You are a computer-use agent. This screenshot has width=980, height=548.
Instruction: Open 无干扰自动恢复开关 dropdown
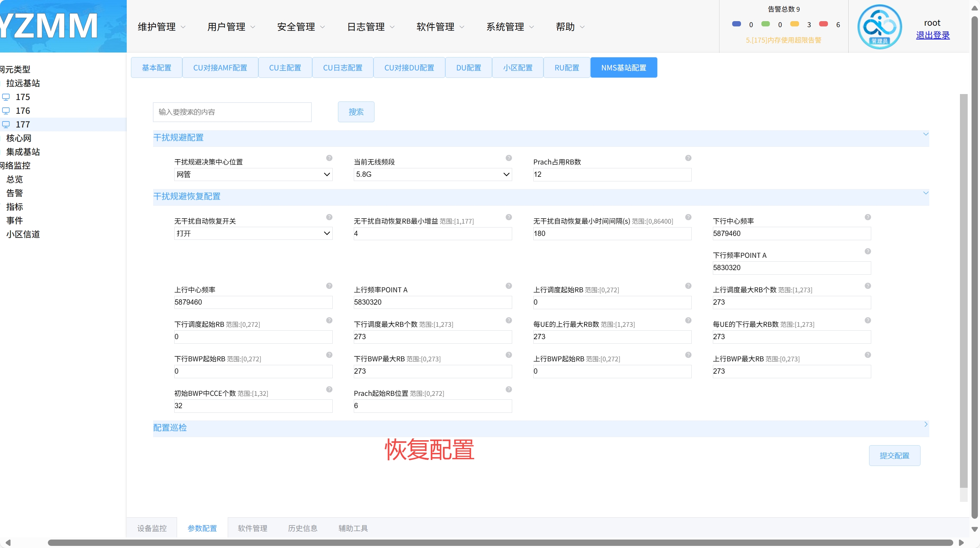253,233
